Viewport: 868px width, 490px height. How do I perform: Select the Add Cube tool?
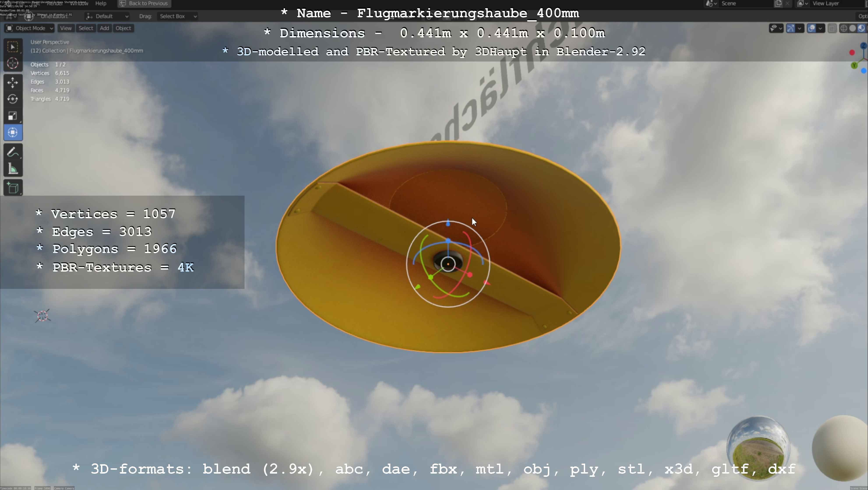(x=13, y=188)
